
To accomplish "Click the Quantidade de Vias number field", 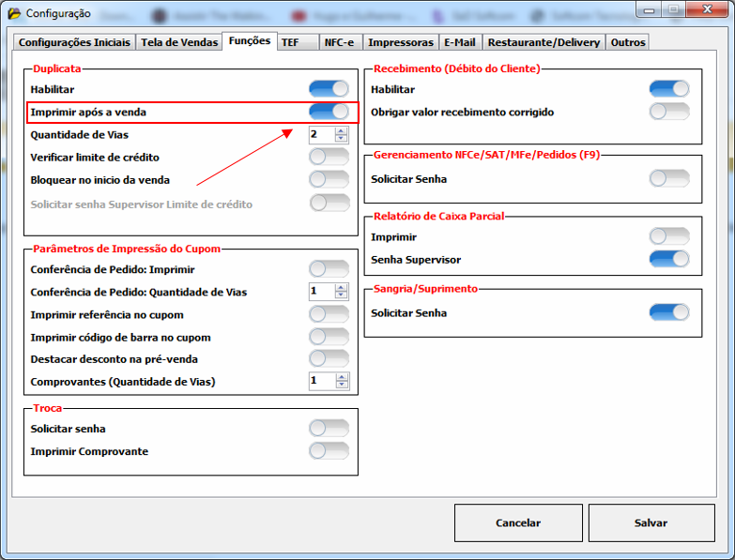I will pyautogui.click(x=321, y=134).
